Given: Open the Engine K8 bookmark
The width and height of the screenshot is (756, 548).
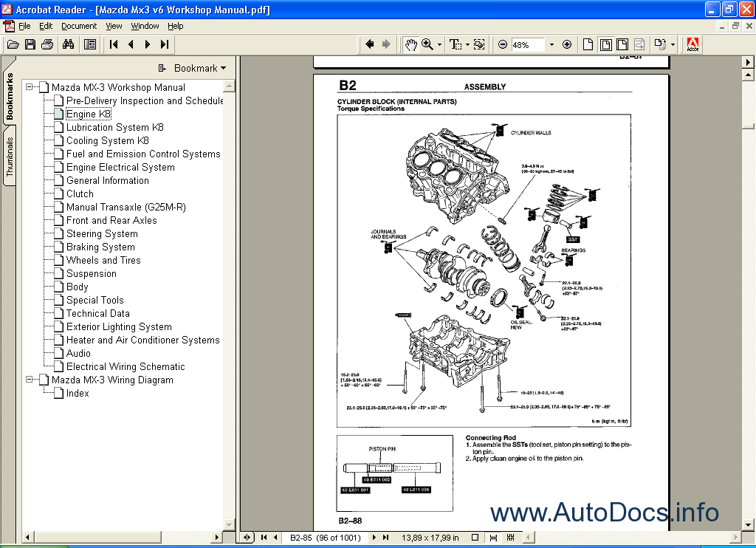Looking at the screenshot, I should [89, 114].
